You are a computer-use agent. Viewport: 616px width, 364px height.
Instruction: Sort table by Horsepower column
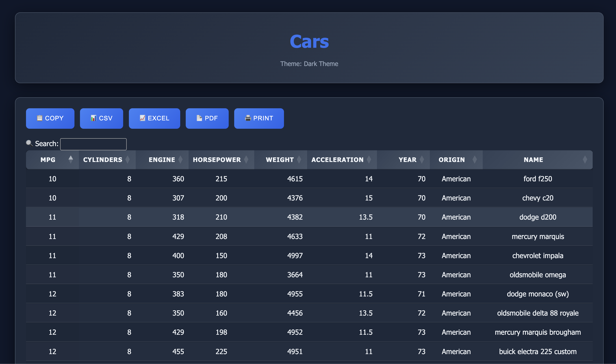point(217,159)
